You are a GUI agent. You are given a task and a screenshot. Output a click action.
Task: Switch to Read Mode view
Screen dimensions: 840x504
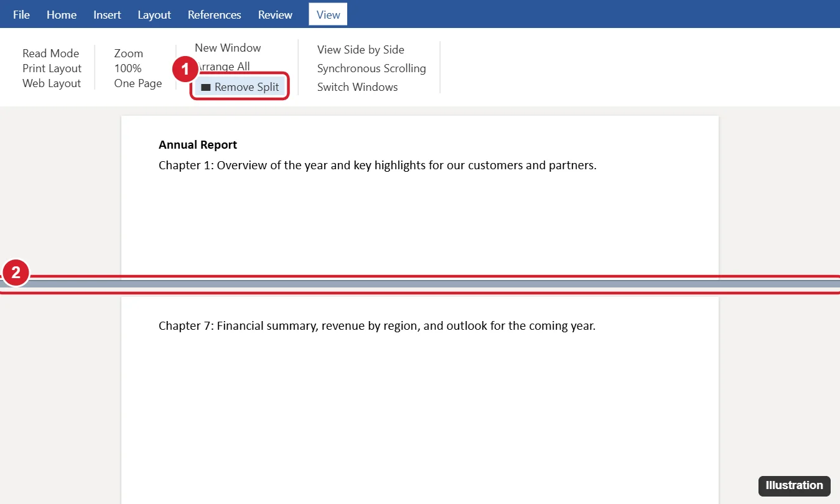point(51,54)
